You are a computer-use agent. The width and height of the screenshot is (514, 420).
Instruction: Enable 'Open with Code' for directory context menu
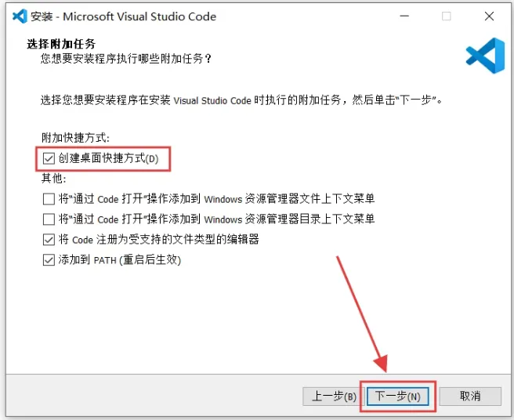49,219
